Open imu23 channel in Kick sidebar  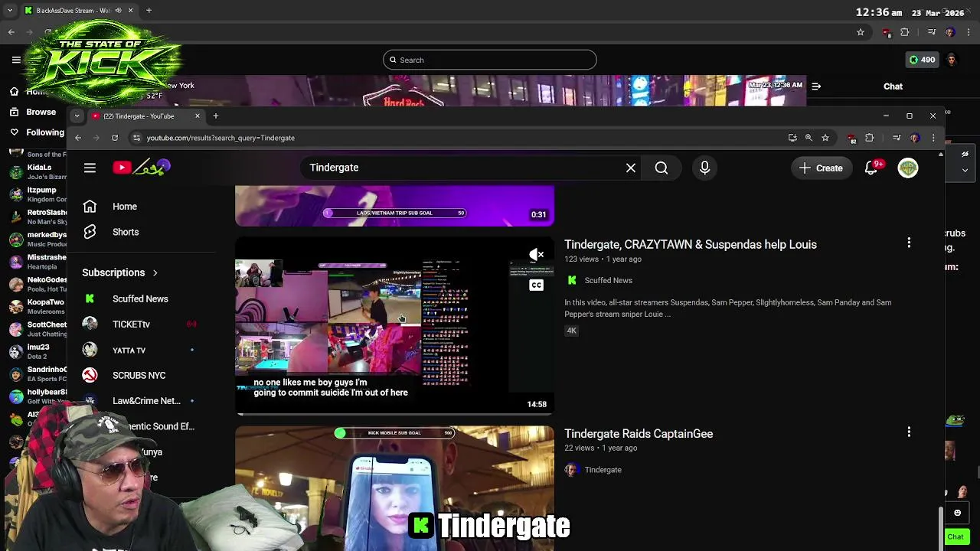point(39,351)
